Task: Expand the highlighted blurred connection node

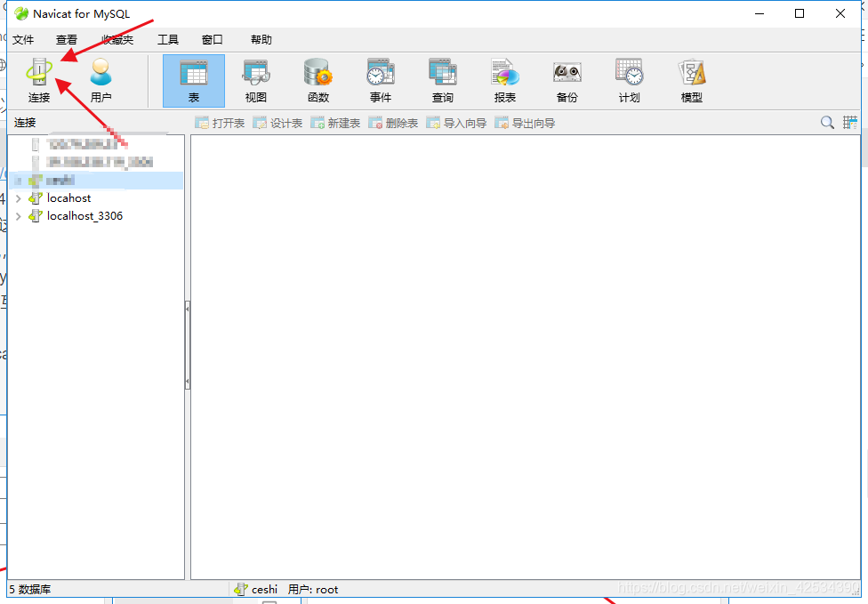Action: click(19, 181)
